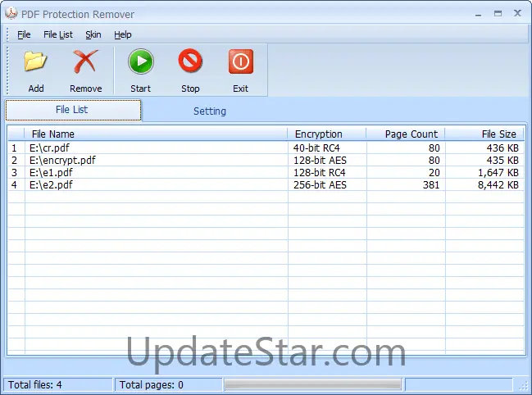Maximize the PDF Protection Remover window
Viewport: 532px width, 395px height.
pos(498,14)
